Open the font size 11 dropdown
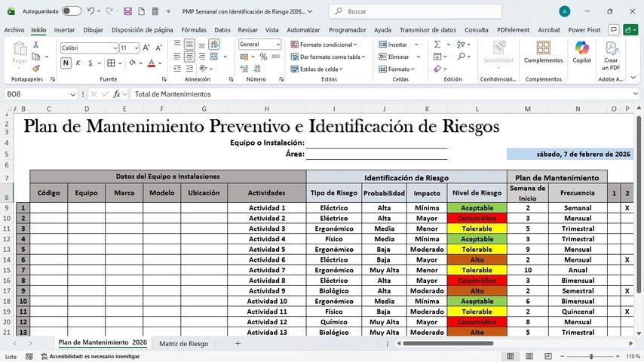This screenshot has height=362, width=644. click(x=136, y=48)
